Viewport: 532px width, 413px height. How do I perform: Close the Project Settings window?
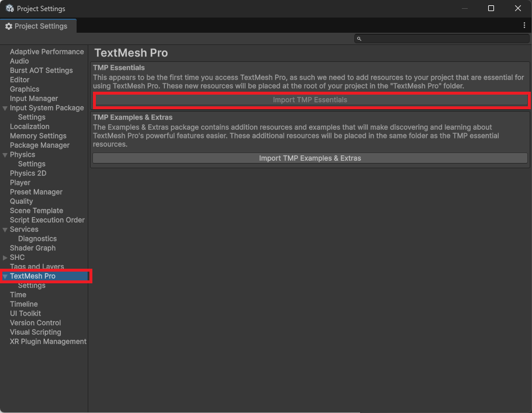pyautogui.click(x=517, y=8)
